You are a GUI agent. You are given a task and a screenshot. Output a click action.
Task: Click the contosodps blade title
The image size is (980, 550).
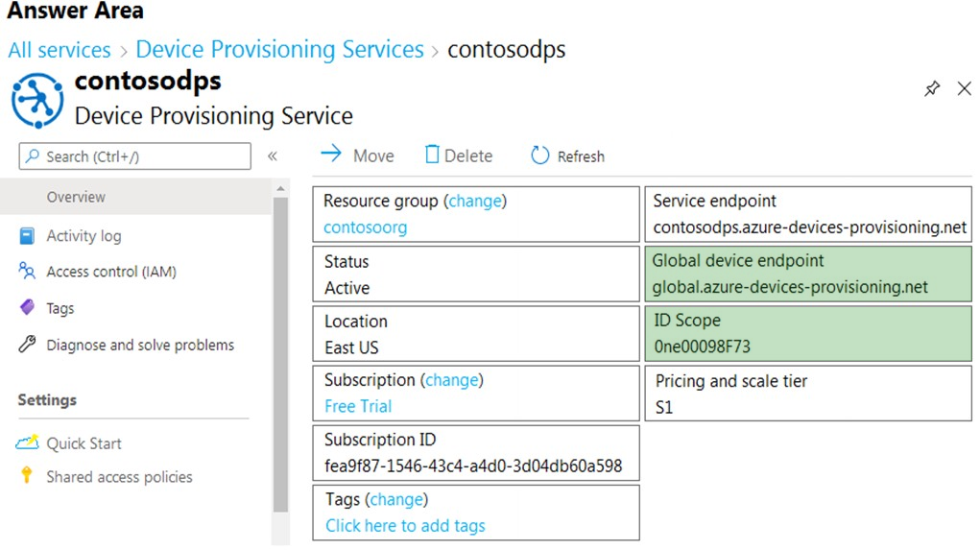pyautogui.click(x=148, y=82)
